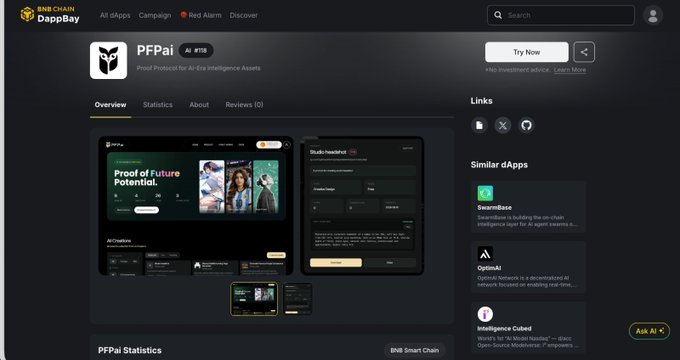Open the Discover menu item
This screenshot has width=680, height=360.
coord(243,15)
